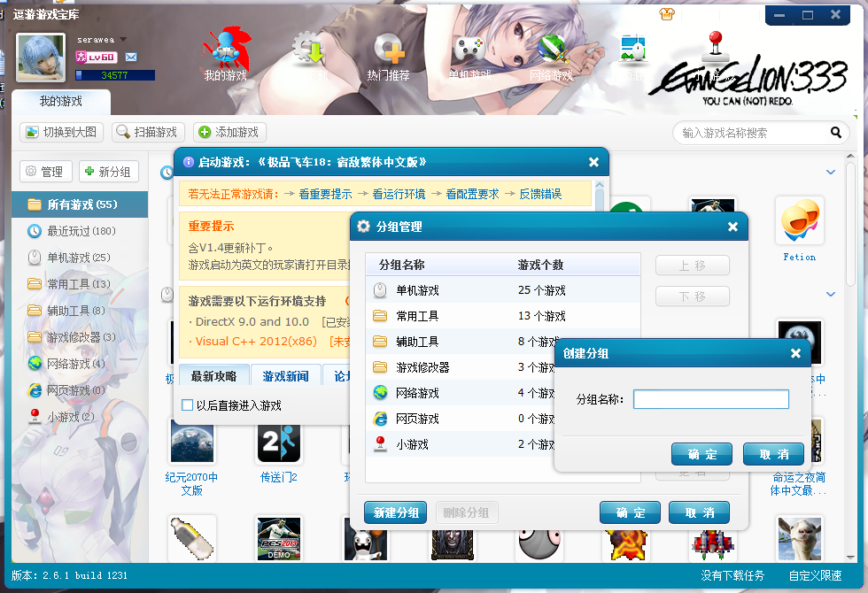Click 切换到大图 toolbar button
The image size is (868, 593).
tap(62, 132)
